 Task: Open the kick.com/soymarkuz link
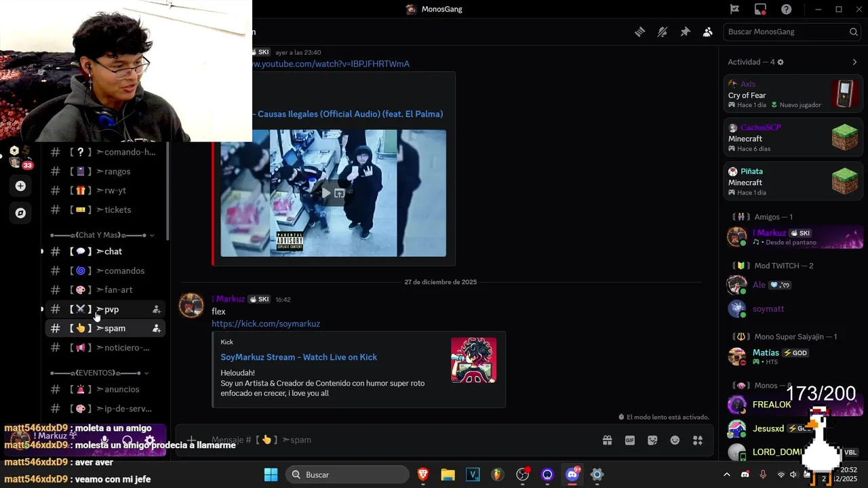tap(266, 324)
